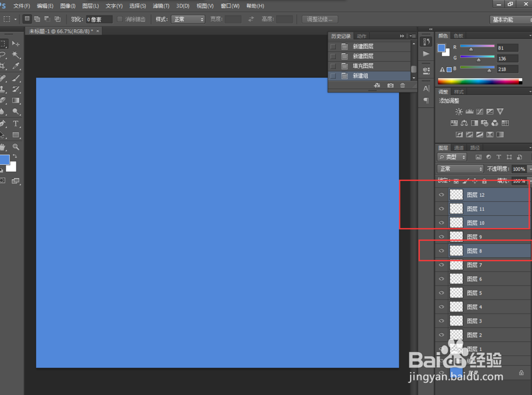Screen dimensions: 532x395
Task: Filter layers by type layers T icon
Action: (499, 157)
